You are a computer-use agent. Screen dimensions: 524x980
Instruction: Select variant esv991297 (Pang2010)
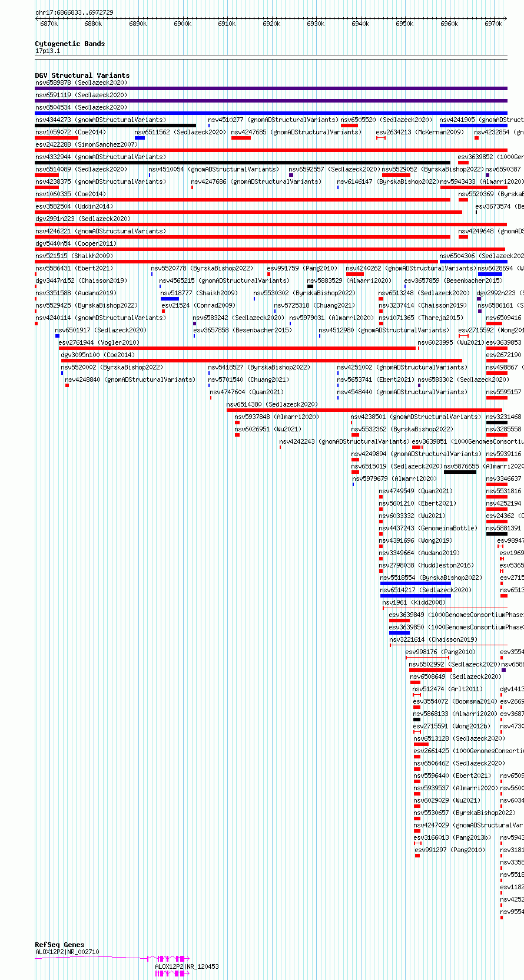click(450, 850)
